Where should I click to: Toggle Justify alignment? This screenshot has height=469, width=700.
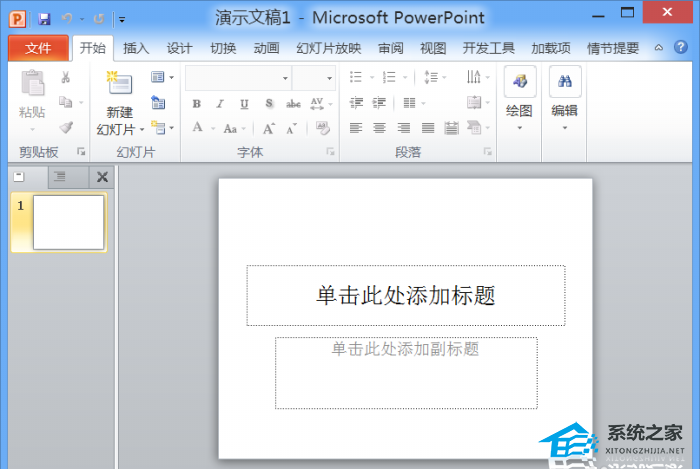coord(428,129)
